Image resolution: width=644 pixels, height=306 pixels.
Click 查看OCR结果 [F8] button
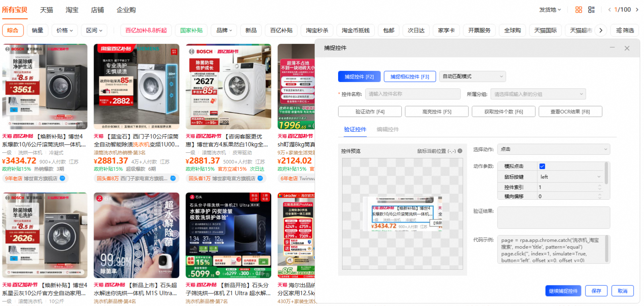click(570, 112)
